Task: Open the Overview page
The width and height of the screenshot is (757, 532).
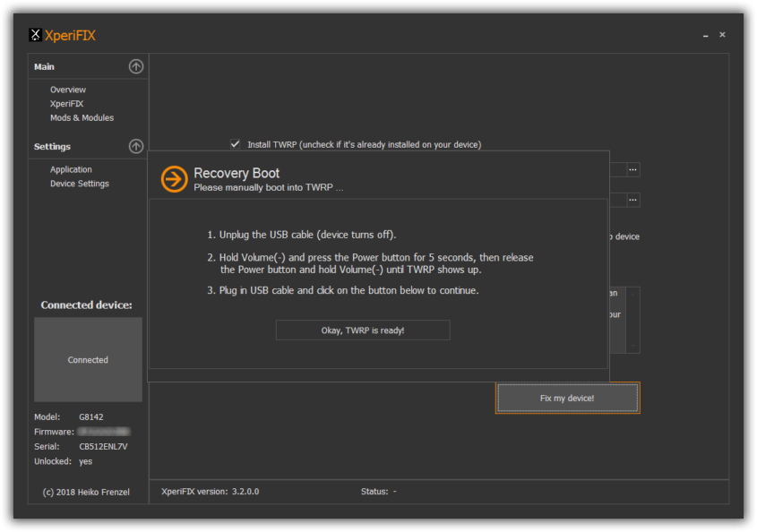Action: coord(68,90)
